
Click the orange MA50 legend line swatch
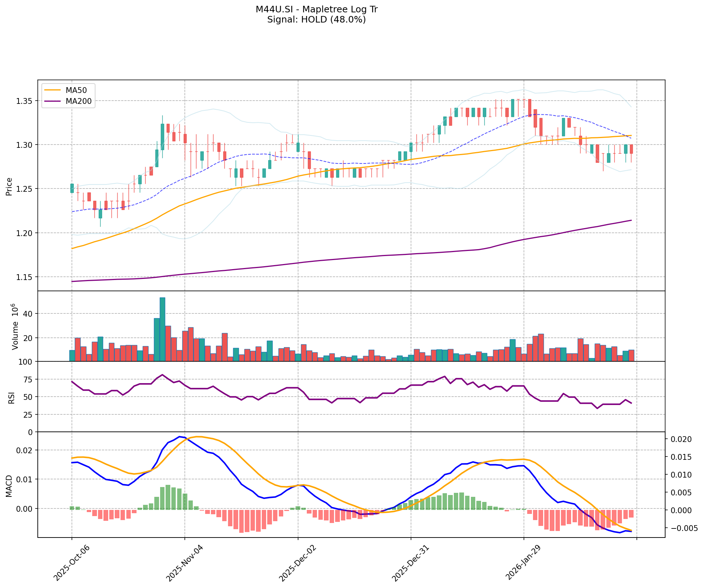[x=52, y=91]
